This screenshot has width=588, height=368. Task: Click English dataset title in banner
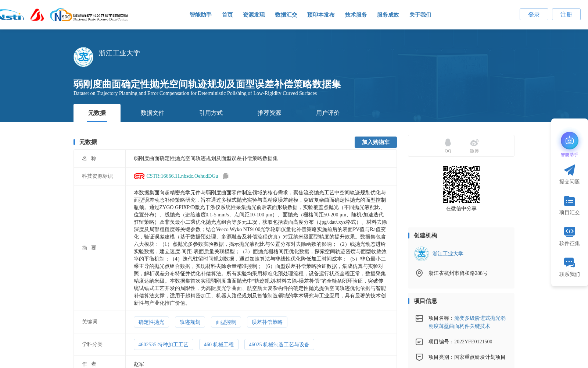coord(195,93)
